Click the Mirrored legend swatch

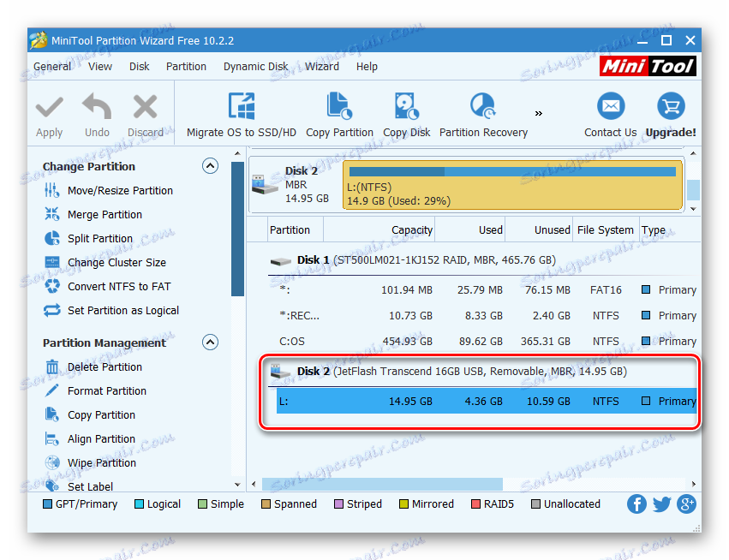[x=403, y=503]
